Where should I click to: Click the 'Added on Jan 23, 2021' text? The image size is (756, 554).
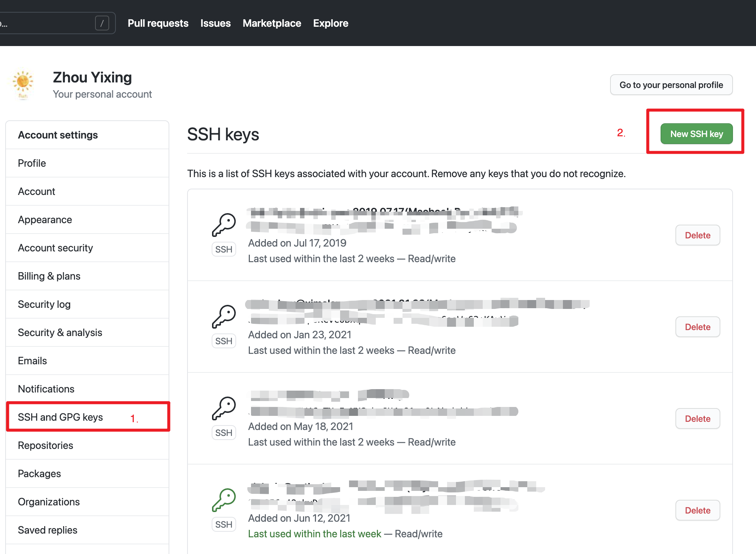click(300, 335)
